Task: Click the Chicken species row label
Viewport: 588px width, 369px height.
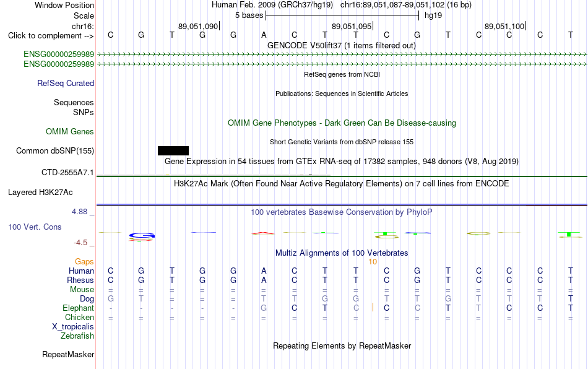Action: (79, 317)
